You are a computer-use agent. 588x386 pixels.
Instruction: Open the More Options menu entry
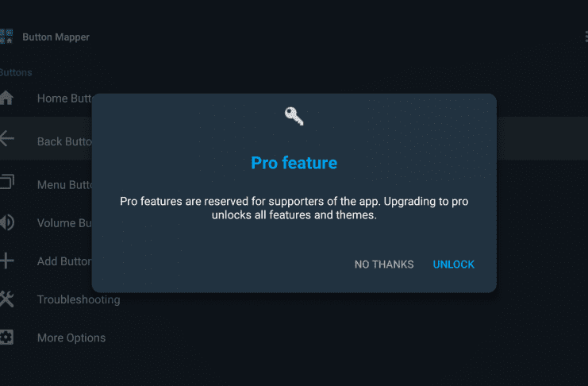[71, 338]
